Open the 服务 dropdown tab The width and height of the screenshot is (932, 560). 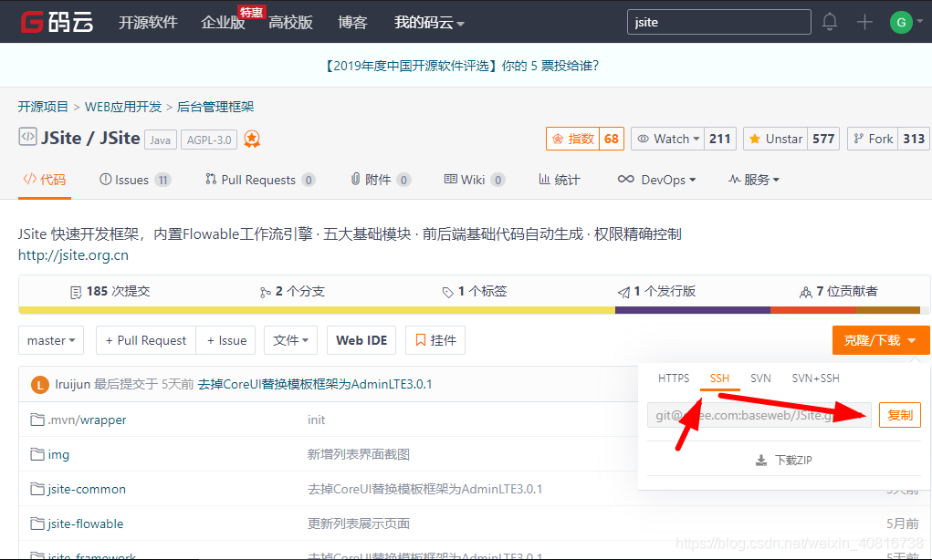[754, 180]
